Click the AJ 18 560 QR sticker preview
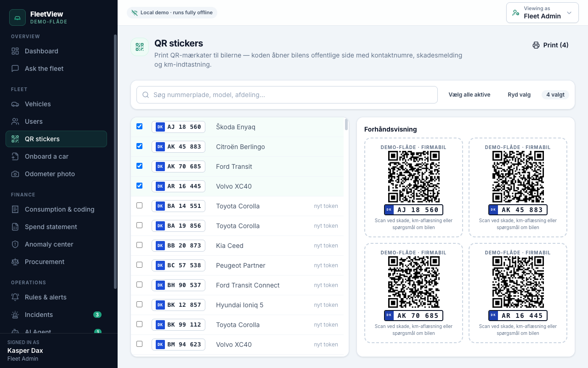 [413, 188]
